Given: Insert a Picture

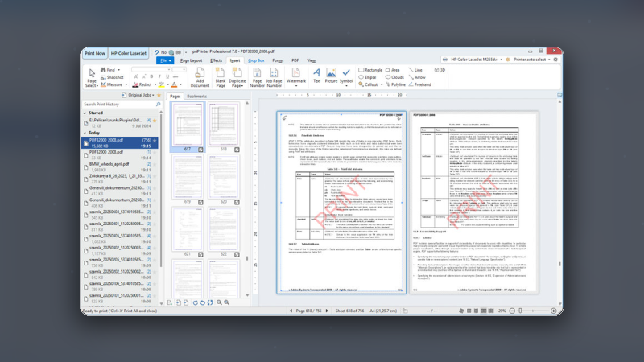Looking at the screenshot, I should 331,76.
